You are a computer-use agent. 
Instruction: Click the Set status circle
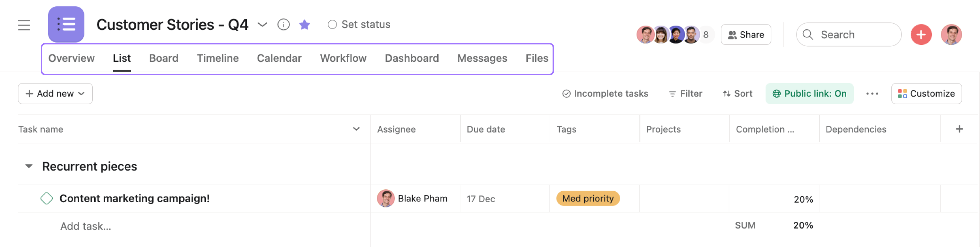click(332, 25)
